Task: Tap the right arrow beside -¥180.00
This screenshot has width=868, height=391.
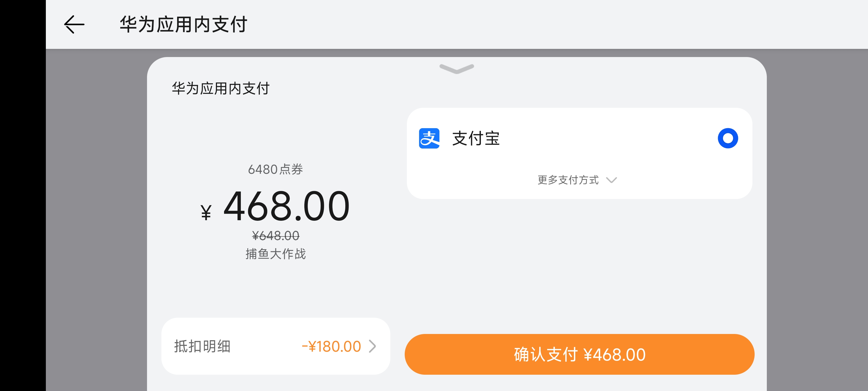Action: (372, 346)
